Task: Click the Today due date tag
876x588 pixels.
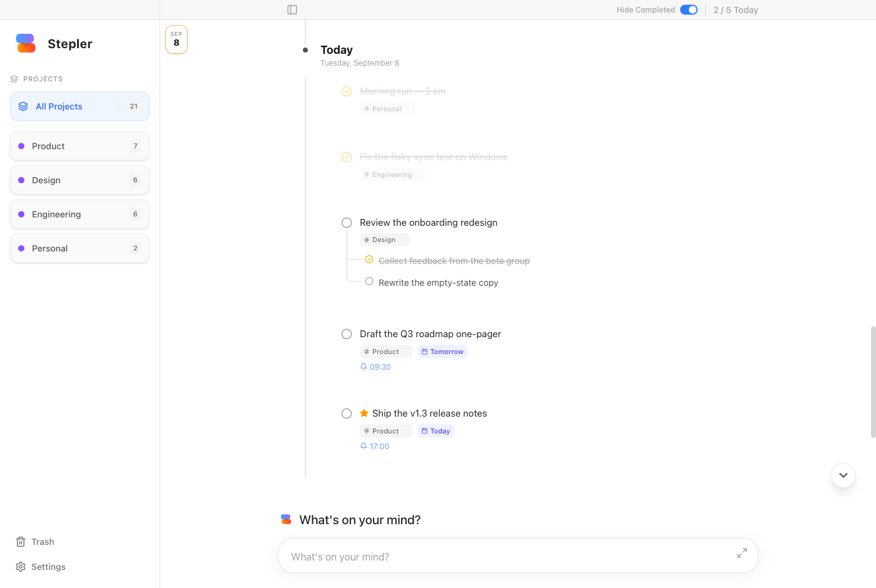Action: 435,431
